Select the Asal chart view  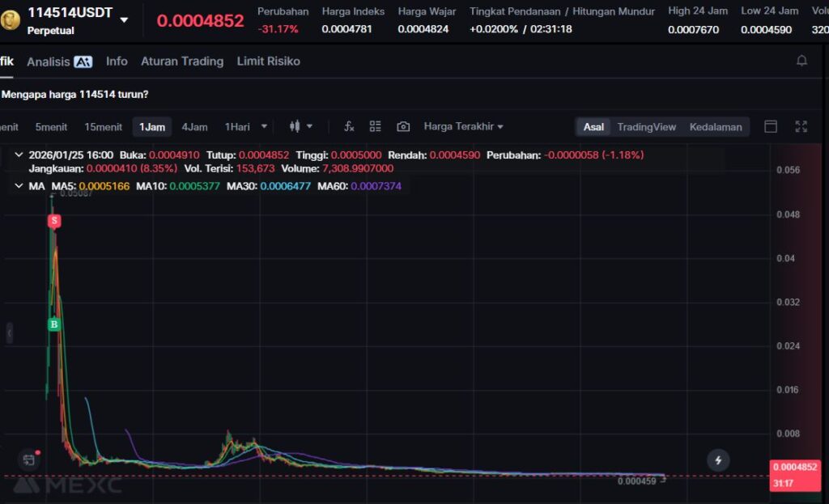(x=593, y=127)
